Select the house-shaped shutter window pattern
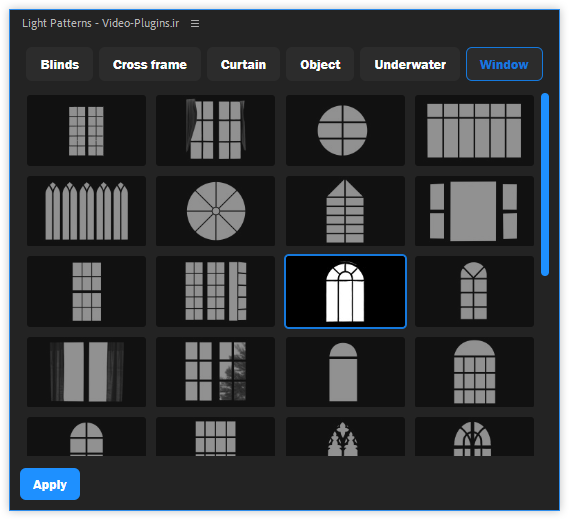 point(345,211)
